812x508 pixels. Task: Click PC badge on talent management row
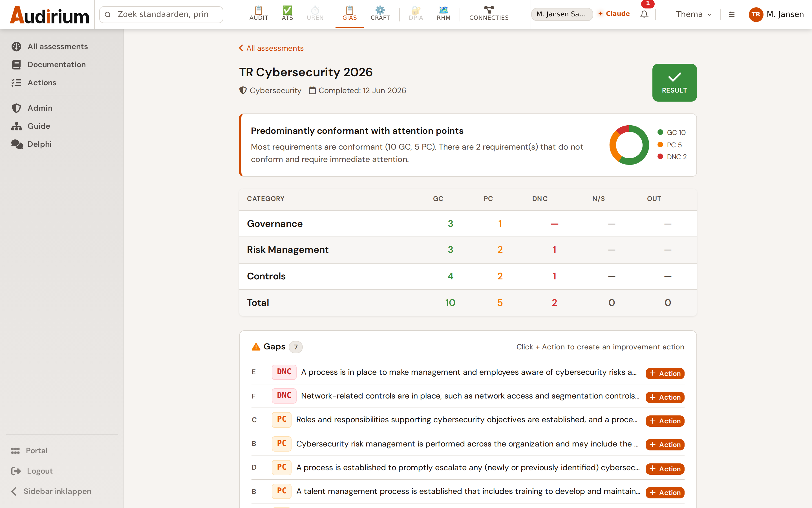281,491
